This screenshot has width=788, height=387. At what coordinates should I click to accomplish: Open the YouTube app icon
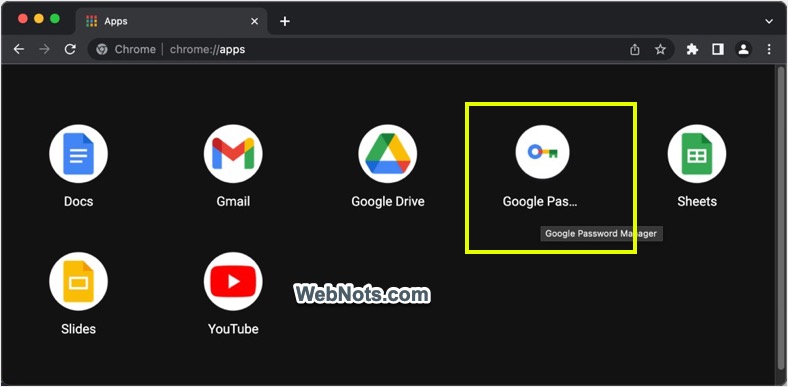tap(233, 281)
